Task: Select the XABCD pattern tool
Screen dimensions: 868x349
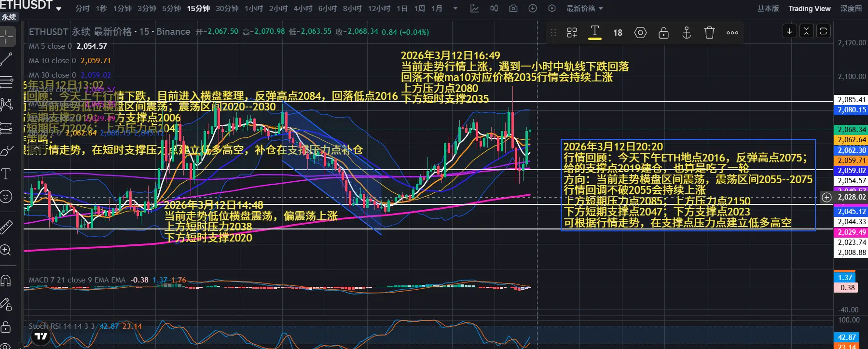Action: coord(6,105)
